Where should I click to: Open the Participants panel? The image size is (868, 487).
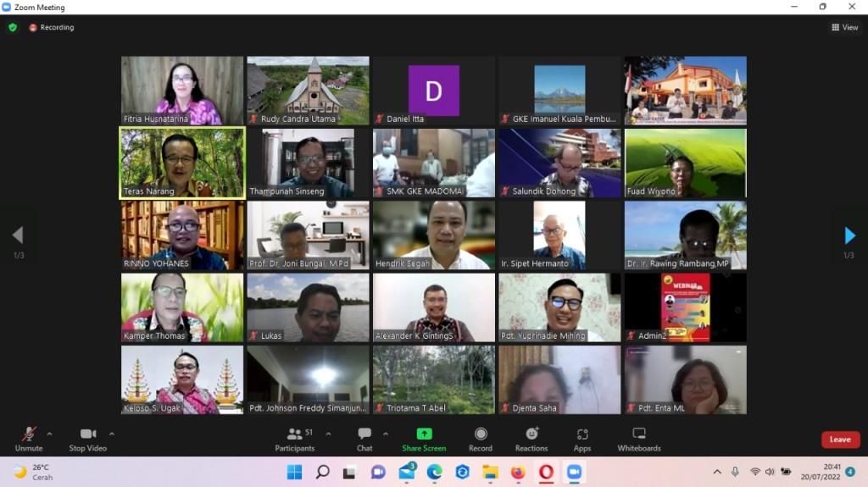click(x=294, y=438)
